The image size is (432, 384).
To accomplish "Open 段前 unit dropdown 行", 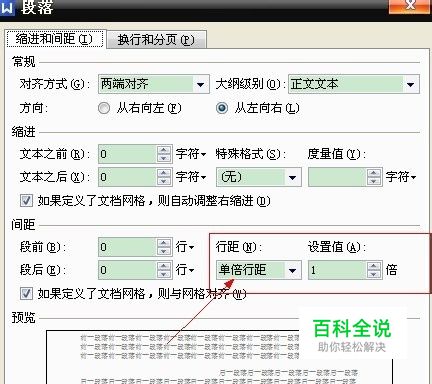I will pos(185,247).
